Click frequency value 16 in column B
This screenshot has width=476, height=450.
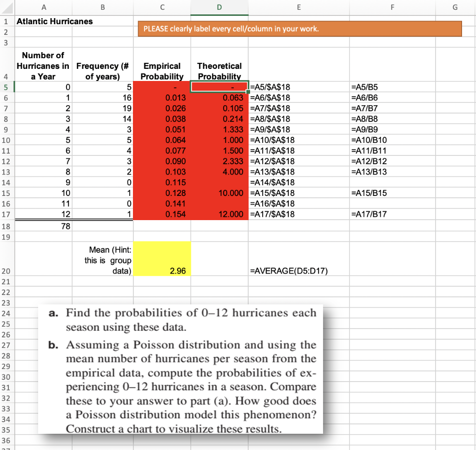pyautogui.click(x=127, y=98)
